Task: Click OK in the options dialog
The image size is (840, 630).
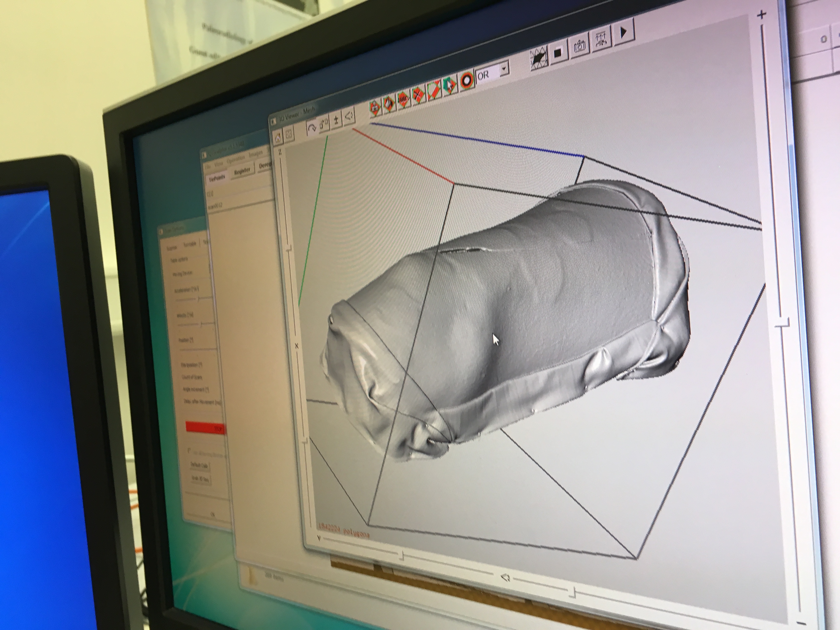Action: [213, 515]
